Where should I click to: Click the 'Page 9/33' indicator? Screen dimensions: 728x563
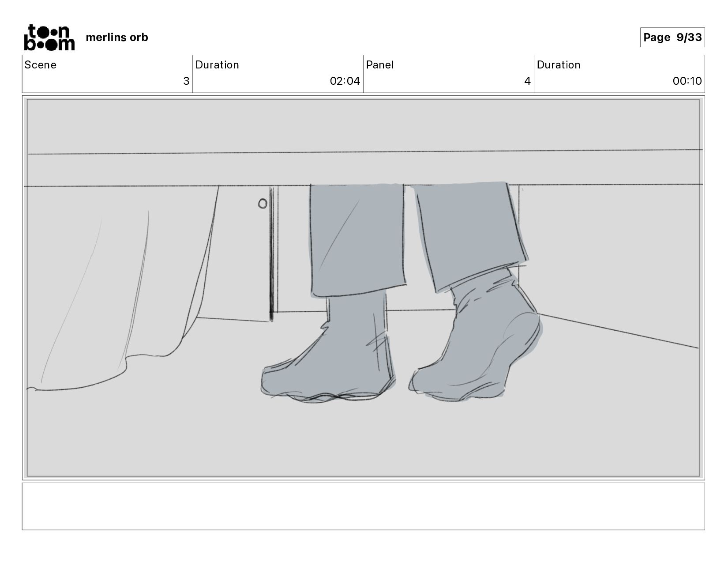click(x=672, y=37)
